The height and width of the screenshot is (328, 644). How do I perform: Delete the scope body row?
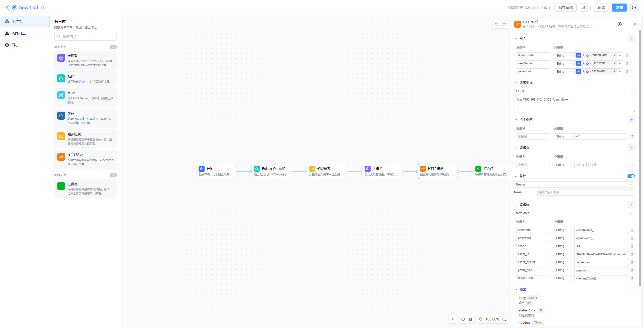pos(632,246)
